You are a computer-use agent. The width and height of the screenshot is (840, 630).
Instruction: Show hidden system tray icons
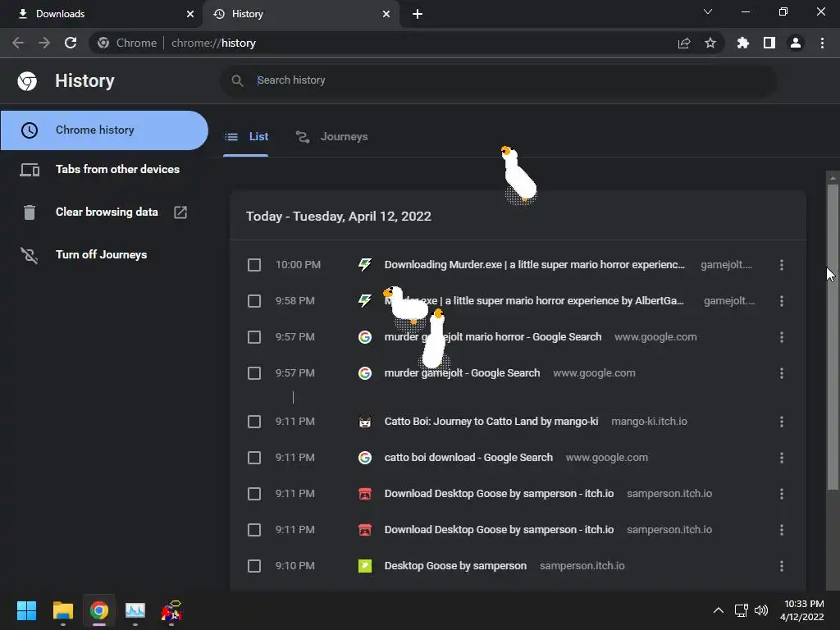pyautogui.click(x=719, y=610)
